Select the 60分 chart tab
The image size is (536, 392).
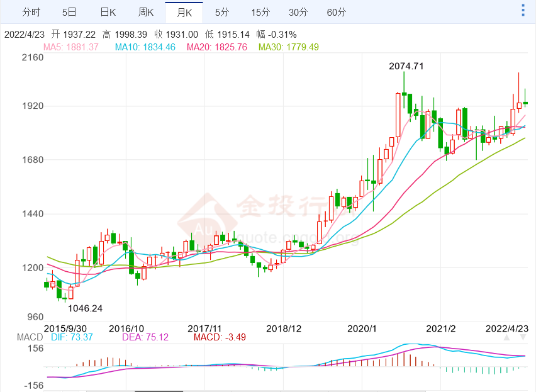pos(337,12)
